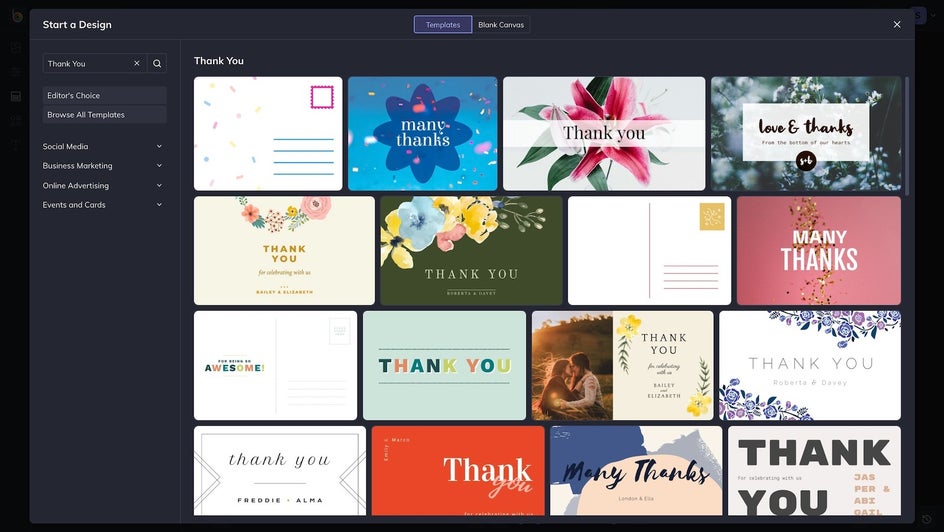Pick the dark green watercolor Thank You template
The height and width of the screenshot is (532, 944).
pos(471,250)
